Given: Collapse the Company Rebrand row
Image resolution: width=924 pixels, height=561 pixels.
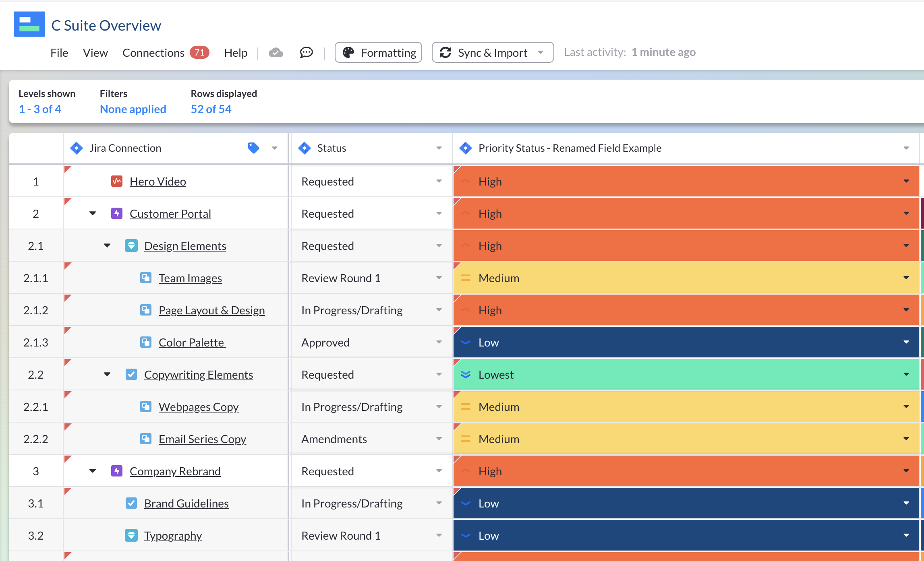Looking at the screenshot, I should [93, 471].
